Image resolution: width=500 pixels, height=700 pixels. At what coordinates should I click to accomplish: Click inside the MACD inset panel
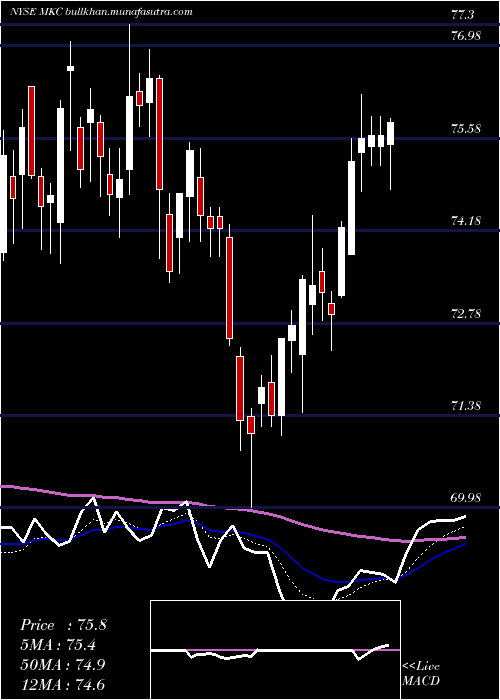275,650
